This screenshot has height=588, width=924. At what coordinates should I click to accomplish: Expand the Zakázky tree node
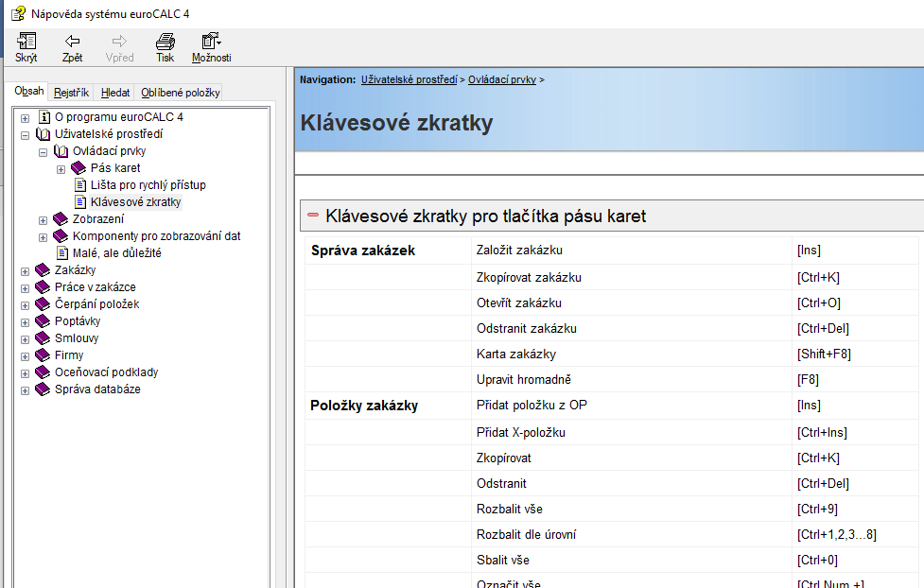[x=25, y=271]
